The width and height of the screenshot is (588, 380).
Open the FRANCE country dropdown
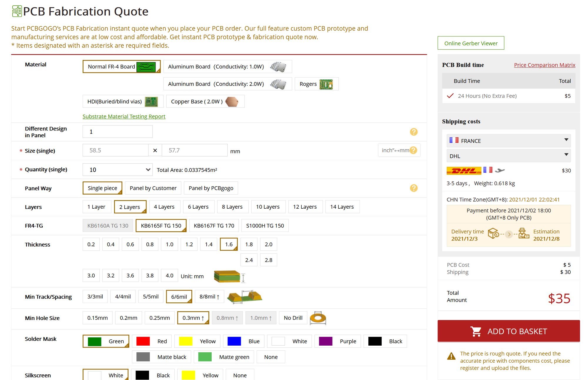(x=509, y=141)
